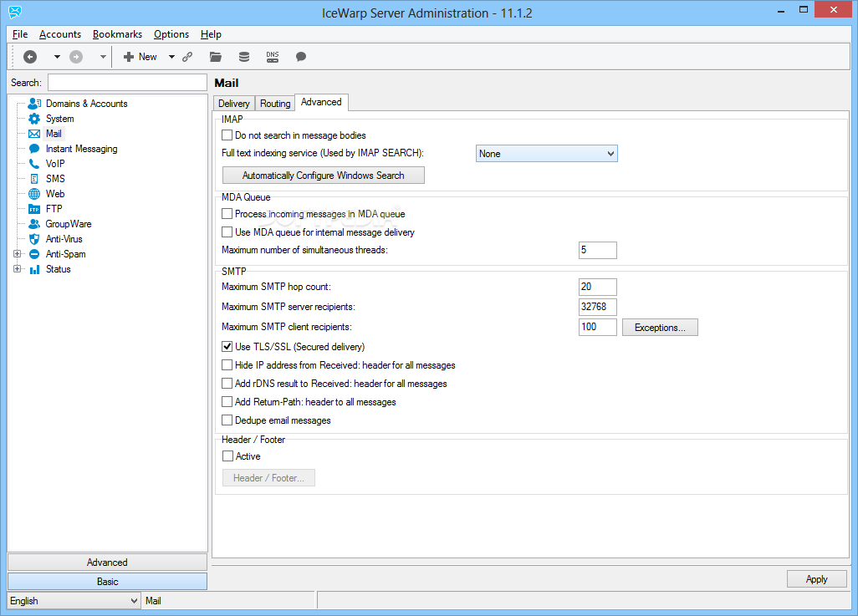Select the Instant Messaging bubble icon

[x=34, y=149]
